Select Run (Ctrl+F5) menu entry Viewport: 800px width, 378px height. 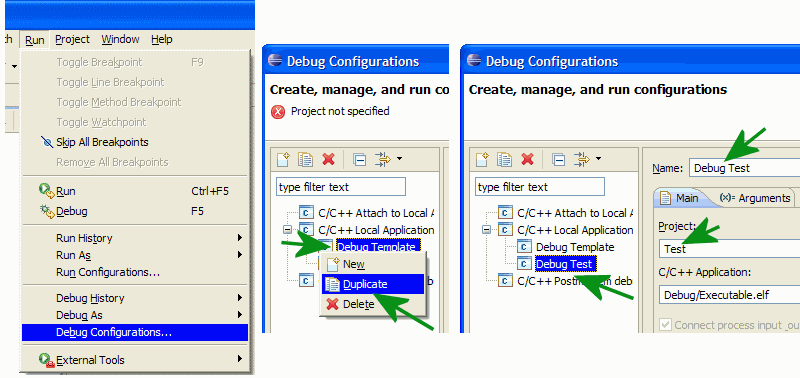pyautogui.click(x=135, y=191)
